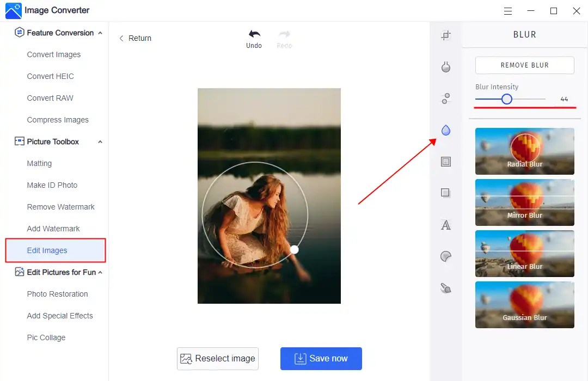Select Remove Watermark in the sidebar

coord(60,207)
